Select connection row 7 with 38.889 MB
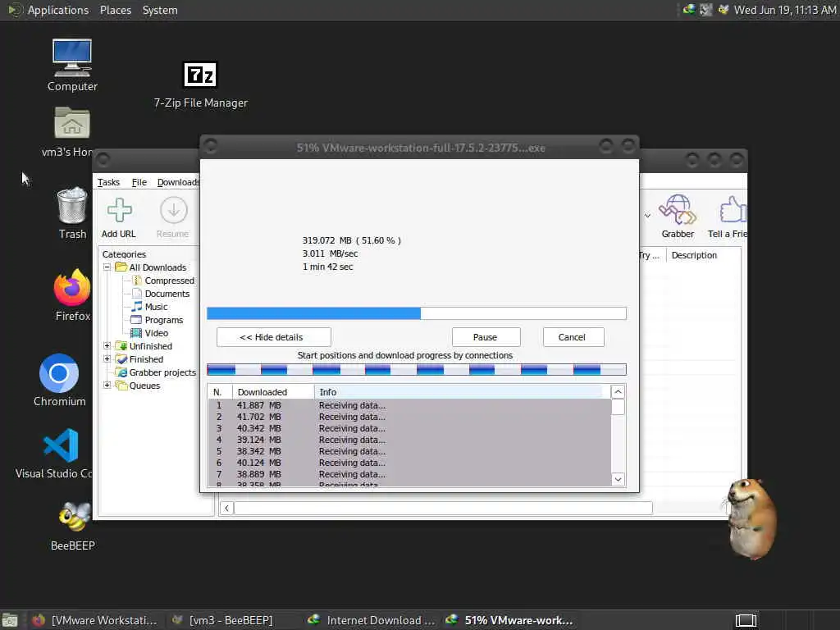This screenshot has height=630, width=840. pos(409,474)
